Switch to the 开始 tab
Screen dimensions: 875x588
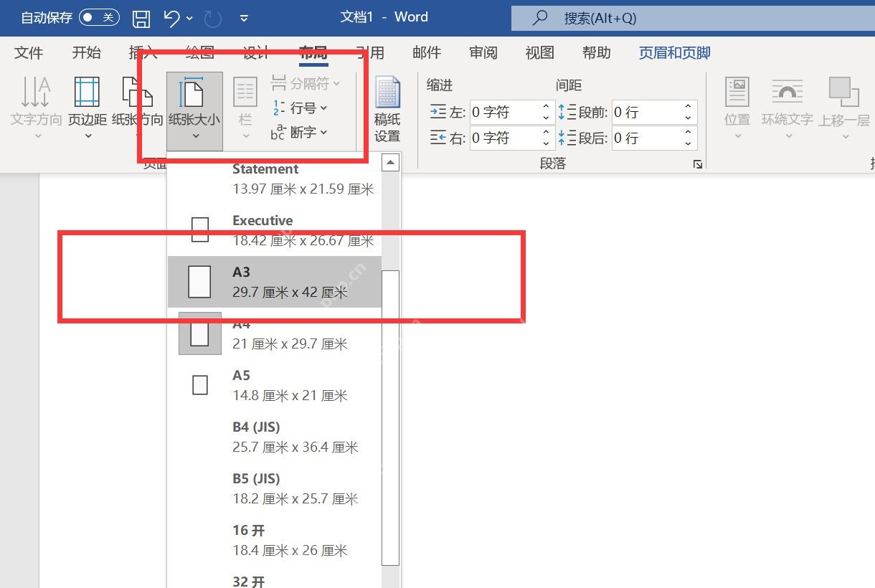tap(86, 53)
